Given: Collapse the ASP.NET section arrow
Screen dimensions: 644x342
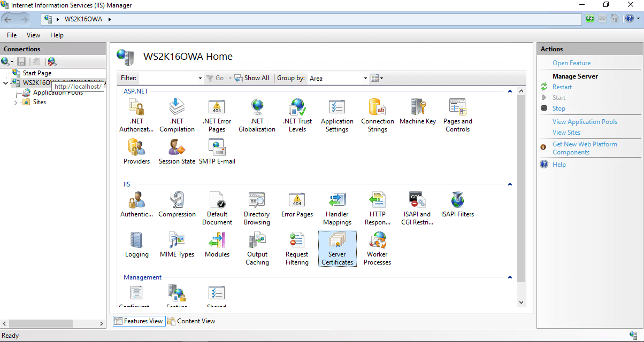Looking at the screenshot, I should tap(510, 91).
